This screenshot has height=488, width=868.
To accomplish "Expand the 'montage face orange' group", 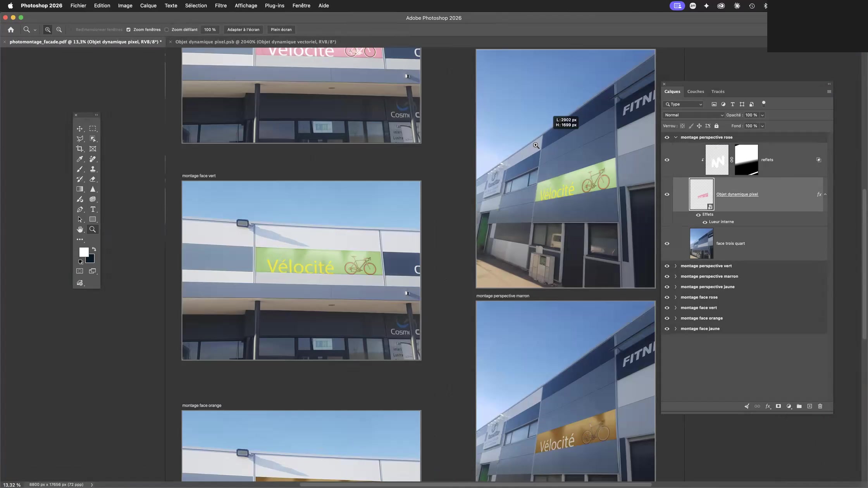I will point(676,318).
